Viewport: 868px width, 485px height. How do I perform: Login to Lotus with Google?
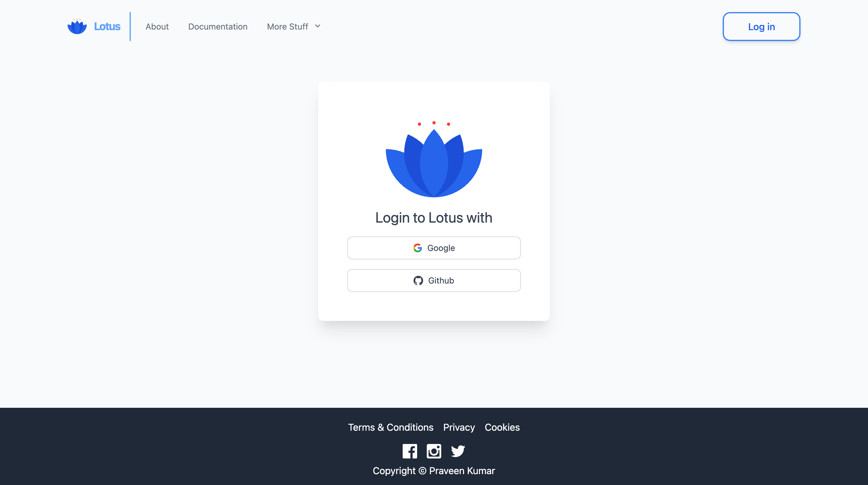click(434, 248)
